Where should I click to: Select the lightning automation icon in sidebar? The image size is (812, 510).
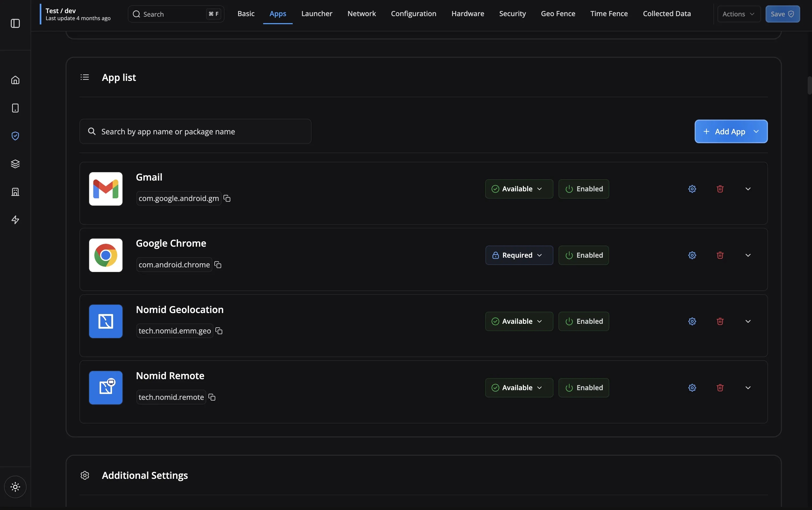15,220
